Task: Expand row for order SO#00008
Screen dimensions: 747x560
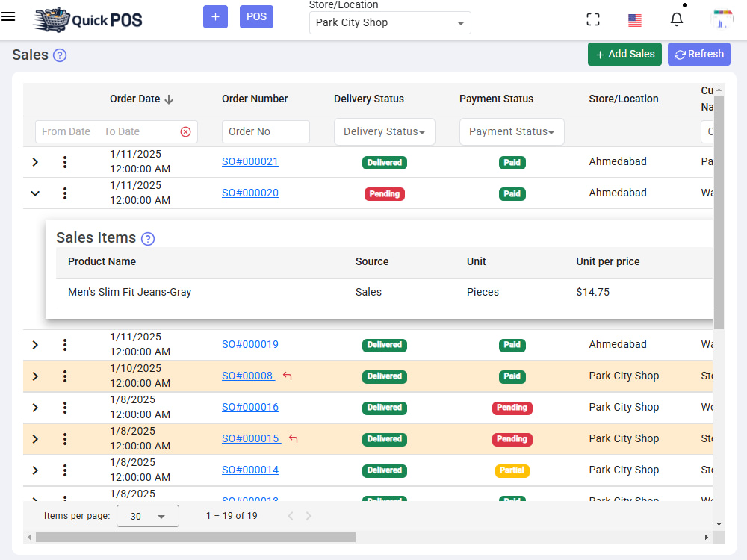Action: (35, 376)
